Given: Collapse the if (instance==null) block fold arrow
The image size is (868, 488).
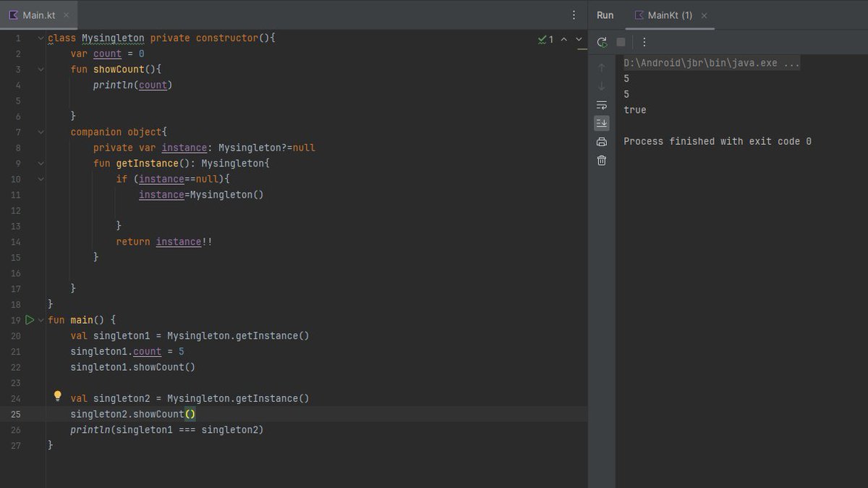Looking at the screenshot, I should pyautogui.click(x=41, y=179).
